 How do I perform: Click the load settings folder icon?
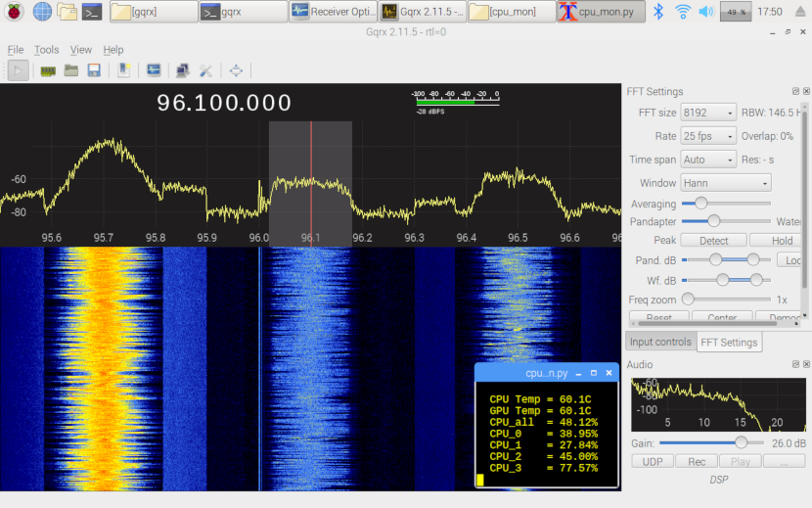(x=71, y=70)
